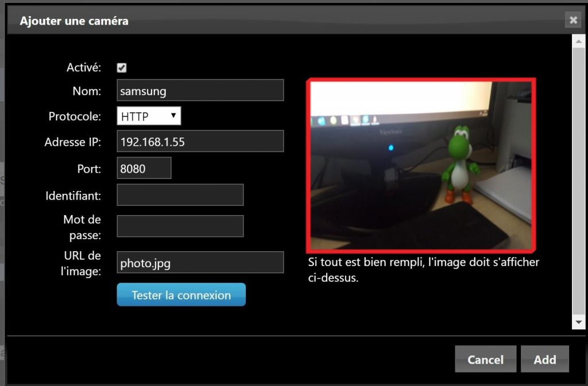Click the empty Identifiant field
588x386 pixels.
pos(180,195)
